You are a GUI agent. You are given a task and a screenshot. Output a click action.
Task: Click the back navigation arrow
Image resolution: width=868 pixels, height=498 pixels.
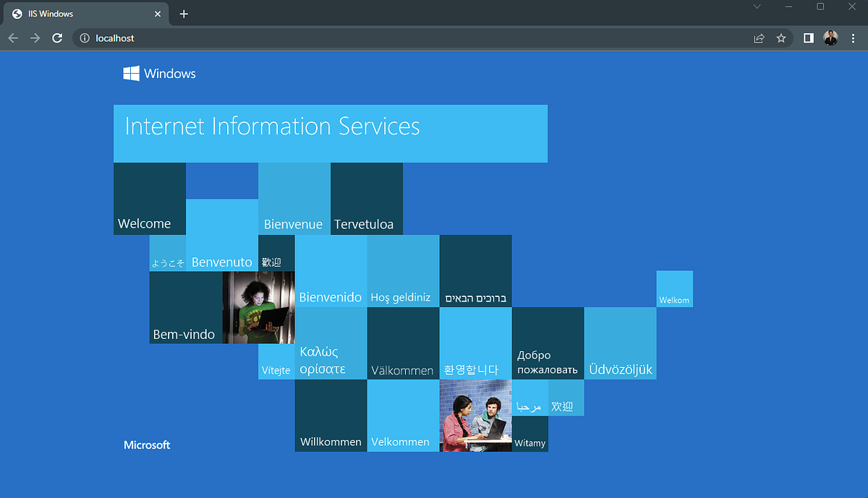click(13, 38)
